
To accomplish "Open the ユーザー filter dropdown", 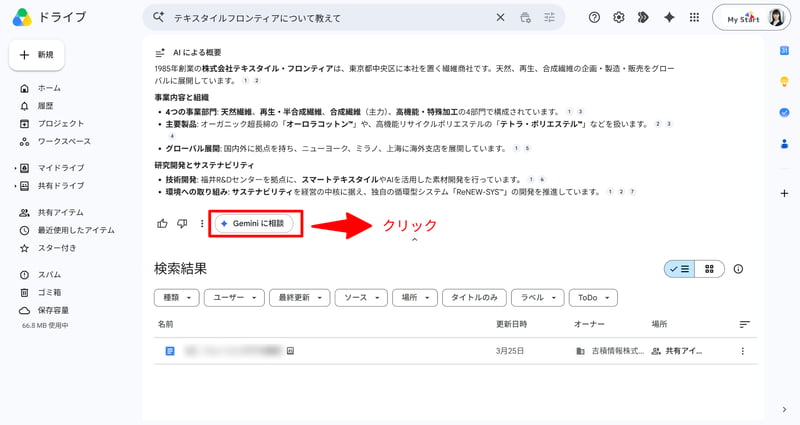I will 234,297.
